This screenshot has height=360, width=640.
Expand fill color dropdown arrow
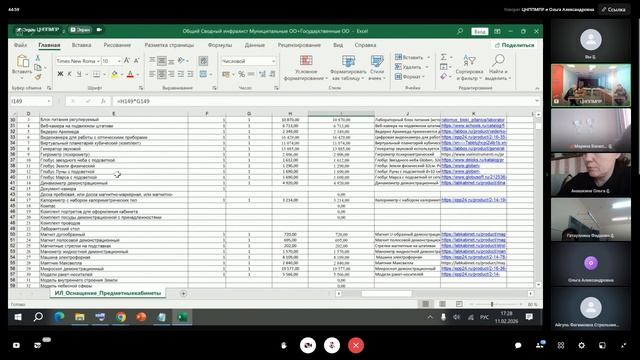[122, 74]
